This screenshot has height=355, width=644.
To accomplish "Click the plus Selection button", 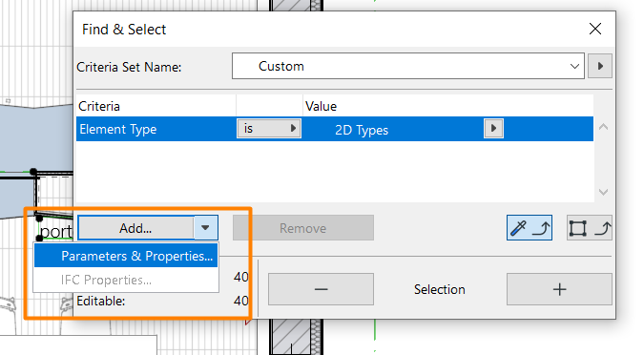I will [x=559, y=289].
